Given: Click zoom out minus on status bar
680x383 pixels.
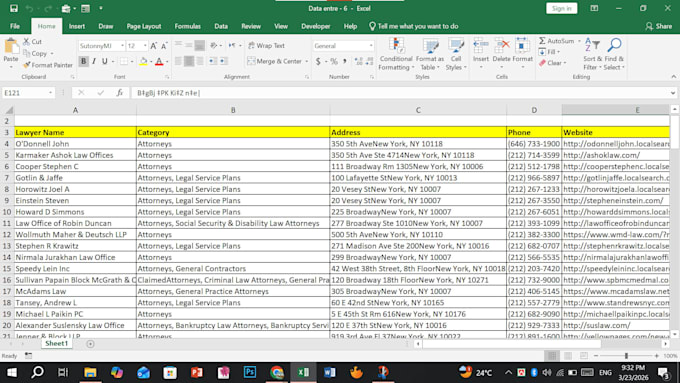Looking at the screenshot, I should tap(596, 356).
